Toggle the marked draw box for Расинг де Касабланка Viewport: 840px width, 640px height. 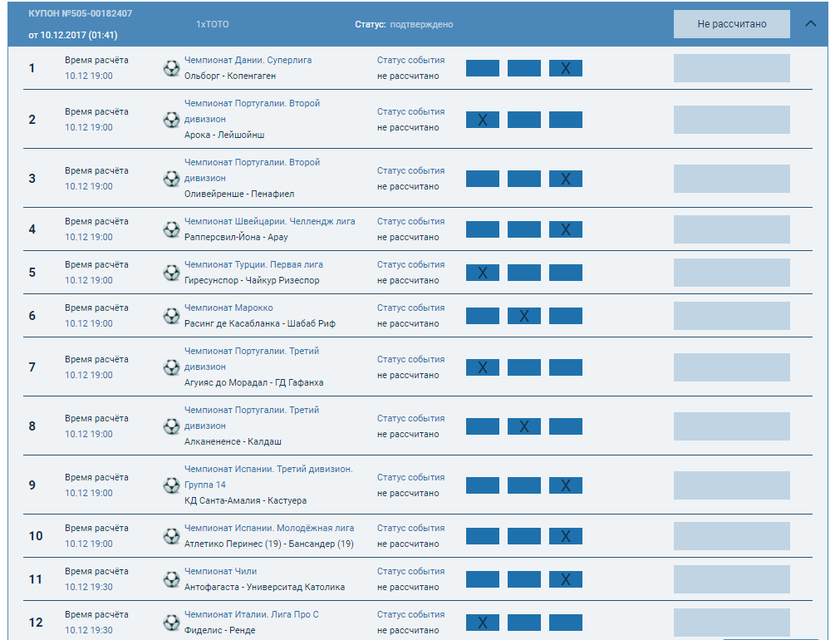(x=524, y=316)
